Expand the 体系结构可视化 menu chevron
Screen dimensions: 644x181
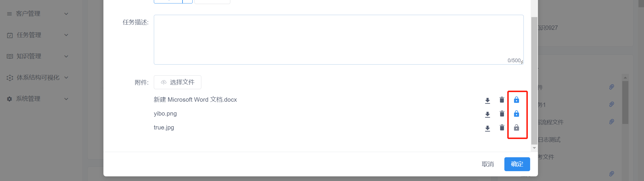point(66,78)
